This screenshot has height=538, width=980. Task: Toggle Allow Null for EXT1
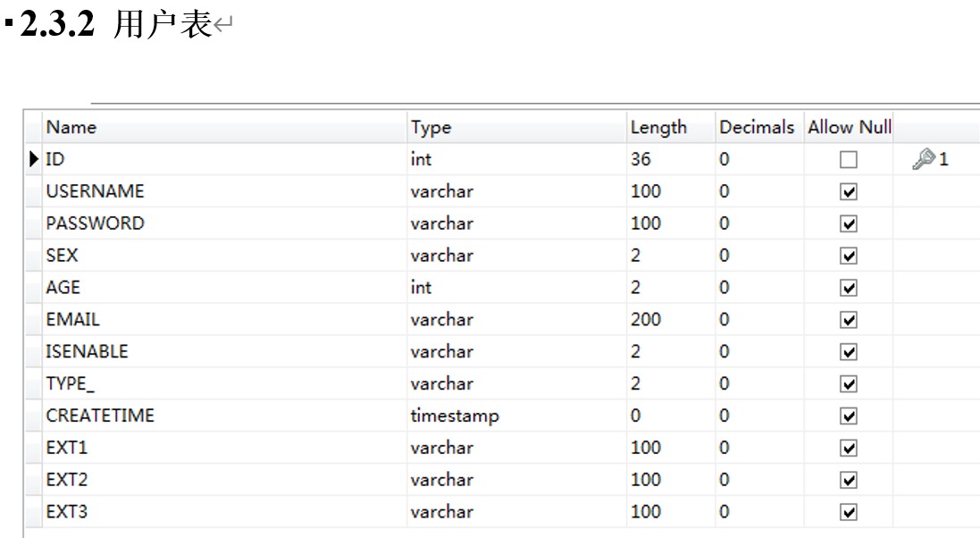(848, 448)
